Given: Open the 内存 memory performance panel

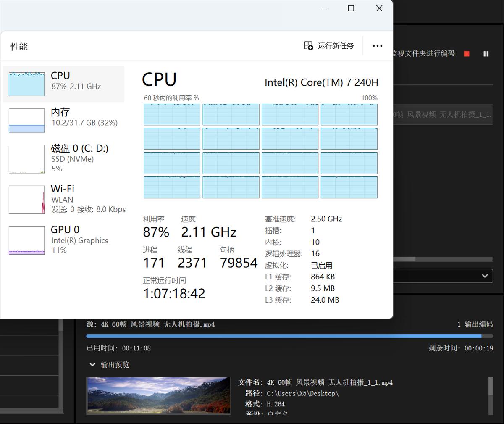Looking at the screenshot, I should point(63,120).
